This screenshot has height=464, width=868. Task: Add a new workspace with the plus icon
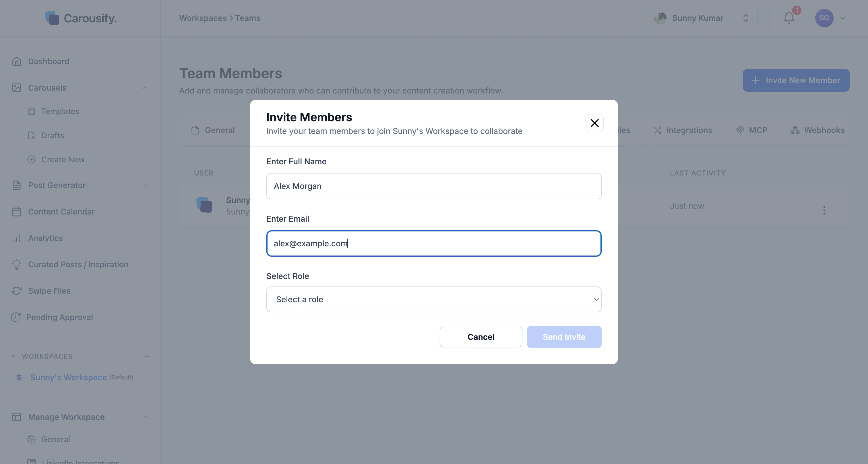pos(147,356)
